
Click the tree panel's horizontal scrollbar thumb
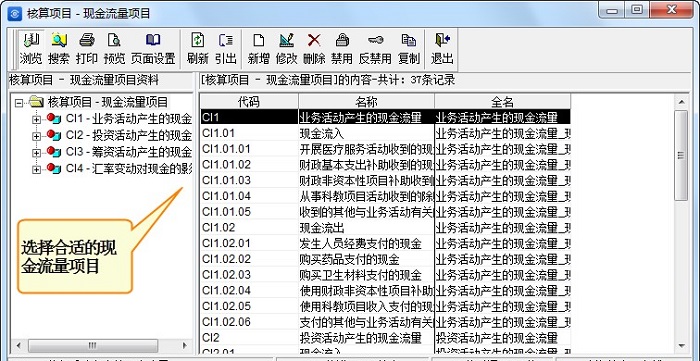tap(92, 345)
